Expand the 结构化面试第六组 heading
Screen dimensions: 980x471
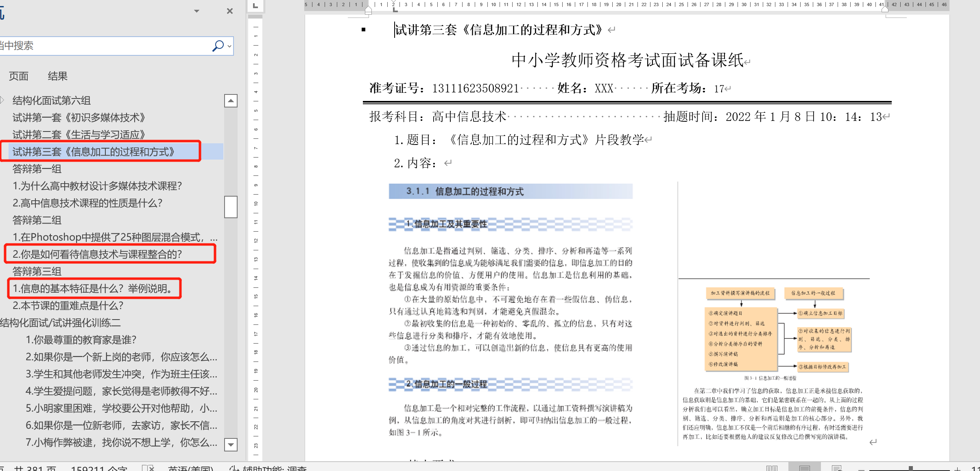click(2, 100)
